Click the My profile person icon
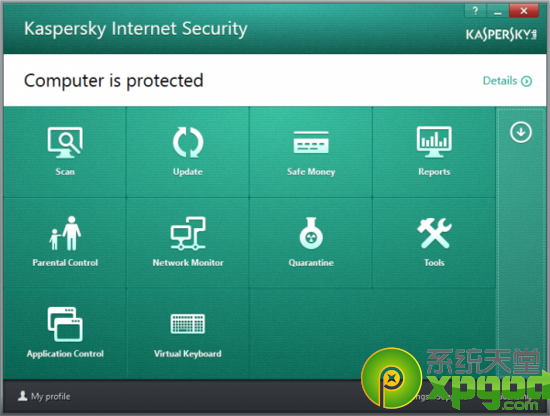Screen dimensions: 550x416 tap(23, 396)
